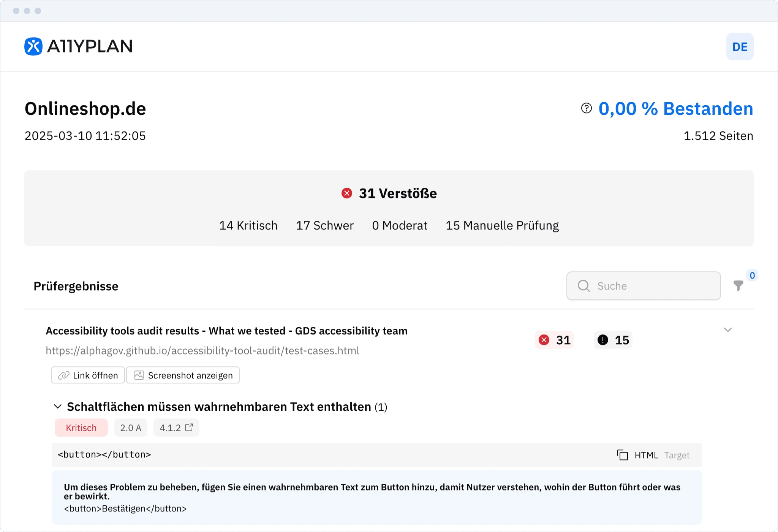
Task: Open the filter icon beside the search field
Action: click(x=738, y=285)
